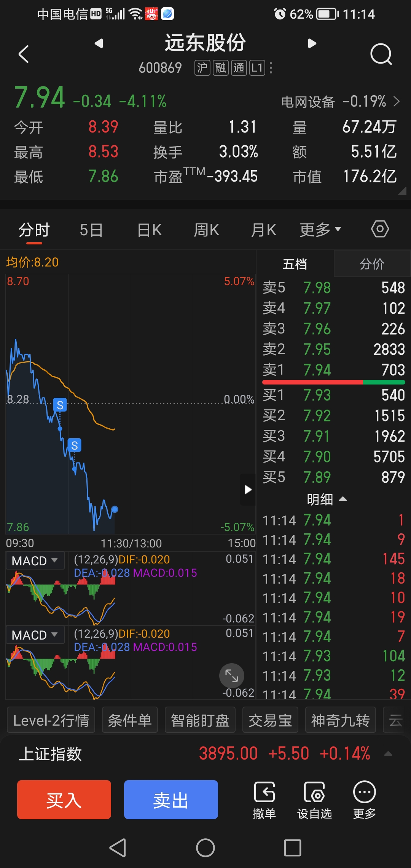This screenshot has width=411, height=868.
Task: Open 电网设备 sector link
Action: click(x=340, y=102)
